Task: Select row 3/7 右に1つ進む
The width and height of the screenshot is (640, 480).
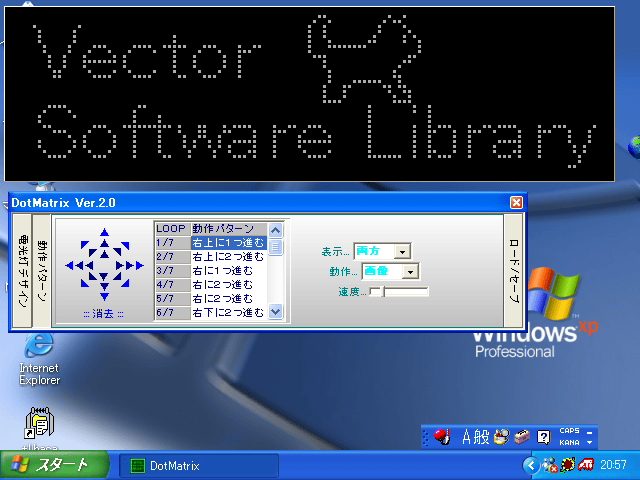Action: click(x=211, y=271)
